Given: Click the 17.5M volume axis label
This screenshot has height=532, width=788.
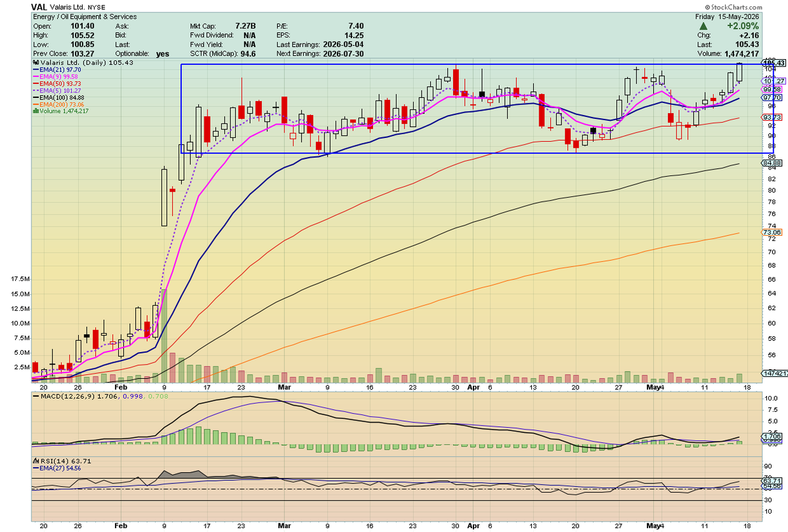Looking at the screenshot, I should [x=20, y=279].
